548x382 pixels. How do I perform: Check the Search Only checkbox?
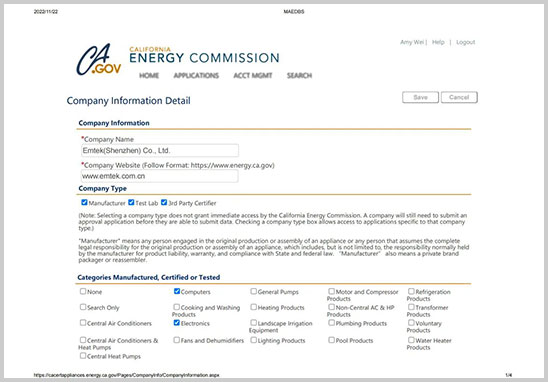point(83,307)
